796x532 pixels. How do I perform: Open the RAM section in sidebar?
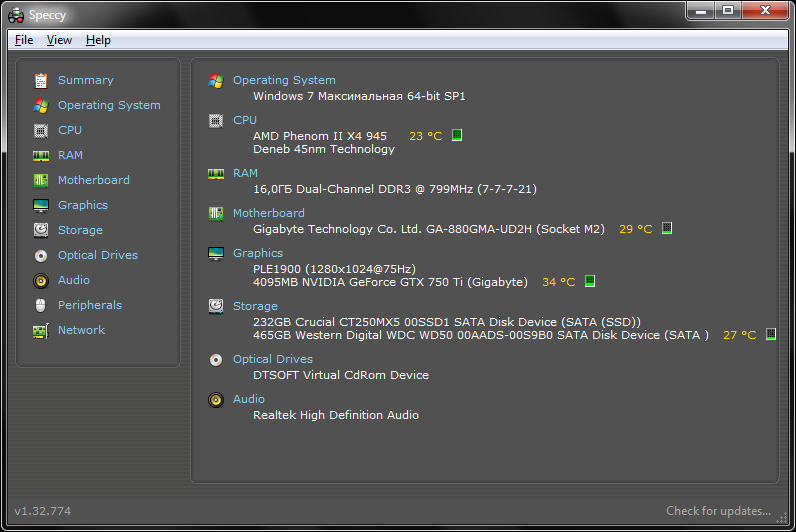pos(70,155)
